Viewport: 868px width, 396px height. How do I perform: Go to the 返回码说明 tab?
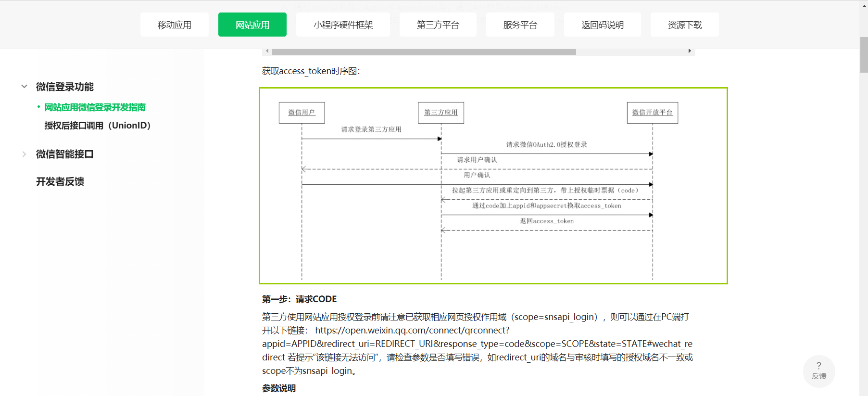[x=603, y=25]
